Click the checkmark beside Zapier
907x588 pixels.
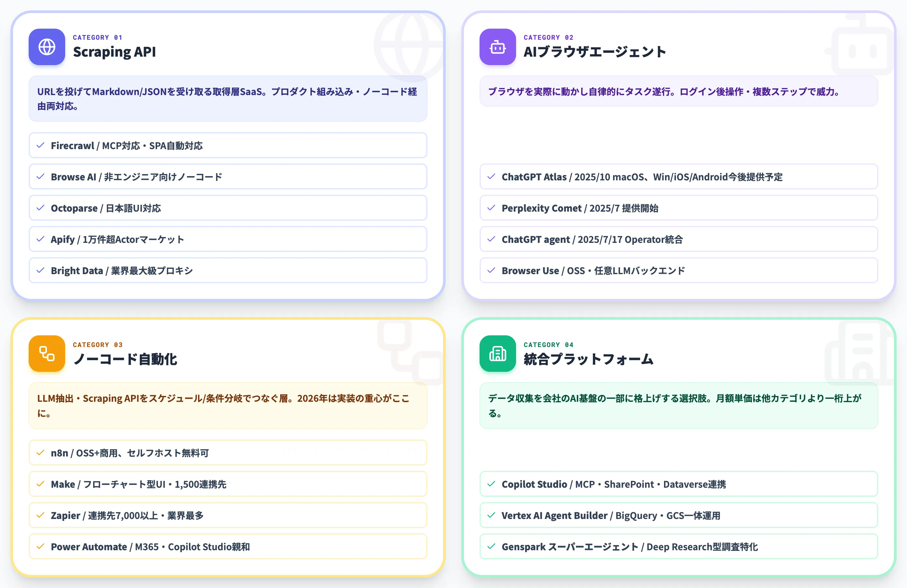click(x=40, y=515)
